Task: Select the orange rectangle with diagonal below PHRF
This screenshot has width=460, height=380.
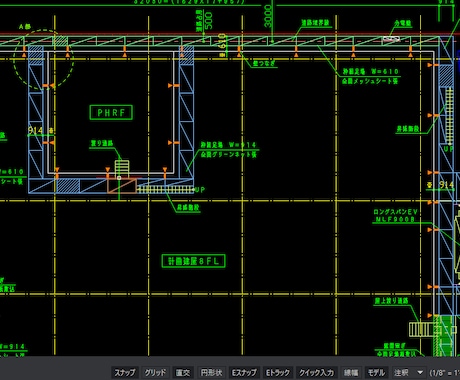Action: click(122, 186)
